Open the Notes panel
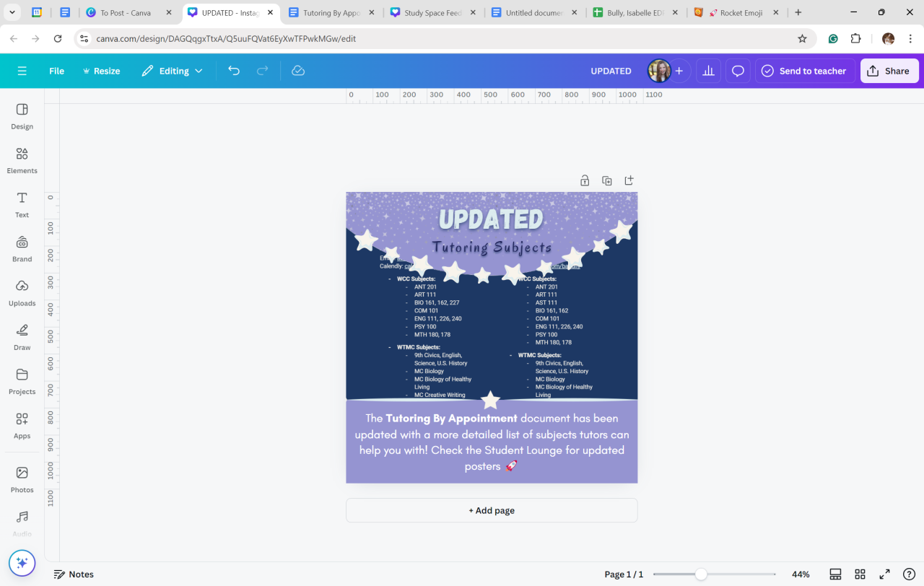Image resolution: width=924 pixels, height=586 pixels. (74, 574)
